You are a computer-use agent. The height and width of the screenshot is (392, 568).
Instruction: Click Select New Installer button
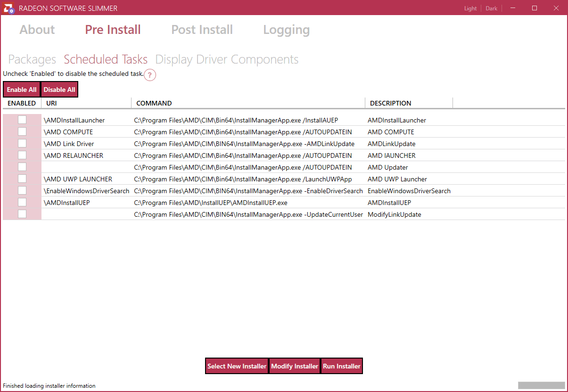coord(237,366)
